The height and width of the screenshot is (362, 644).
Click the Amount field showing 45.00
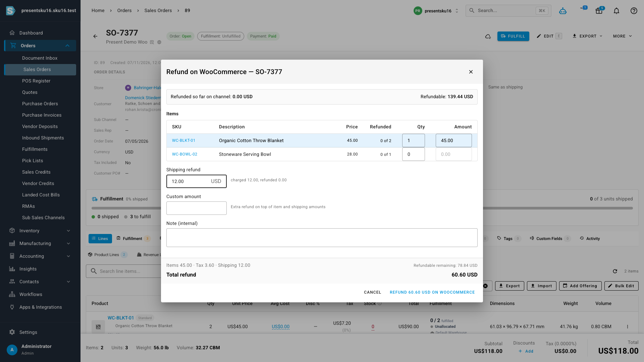pos(453,140)
